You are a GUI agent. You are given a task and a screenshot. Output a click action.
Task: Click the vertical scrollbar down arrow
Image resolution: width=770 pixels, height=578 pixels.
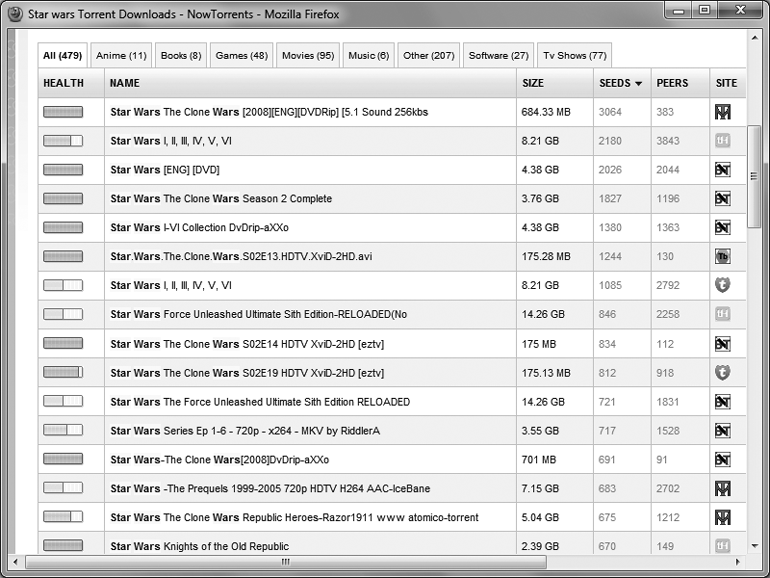754,546
